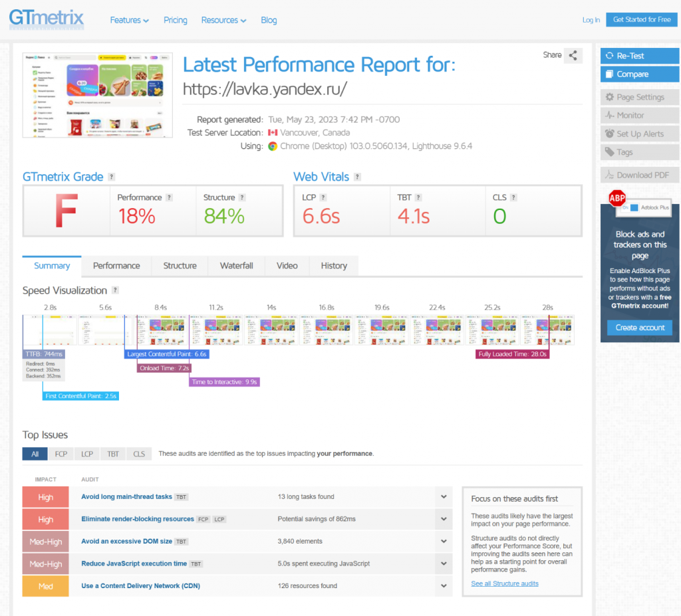Open the Features dropdown menu
This screenshot has width=681, height=616.
coord(129,20)
